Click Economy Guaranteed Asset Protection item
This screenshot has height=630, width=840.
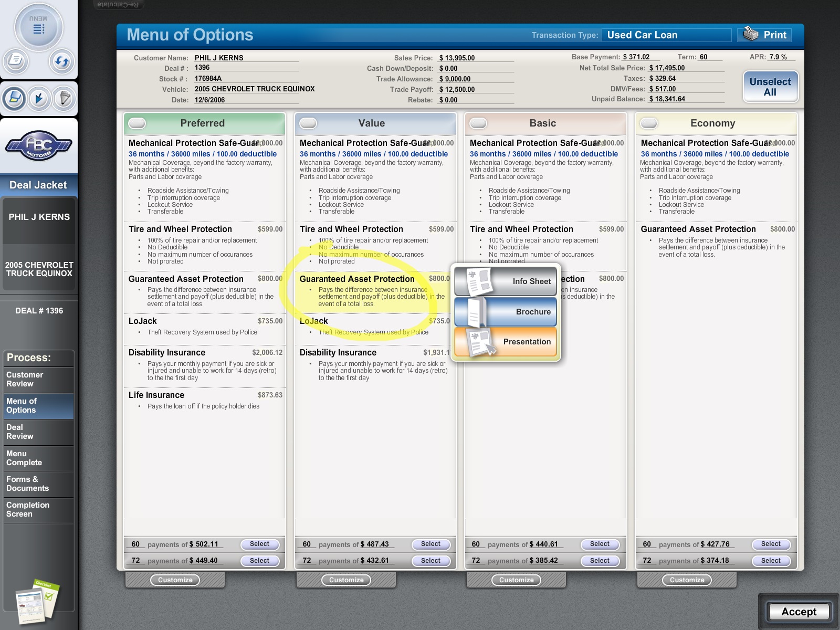[x=717, y=241]
